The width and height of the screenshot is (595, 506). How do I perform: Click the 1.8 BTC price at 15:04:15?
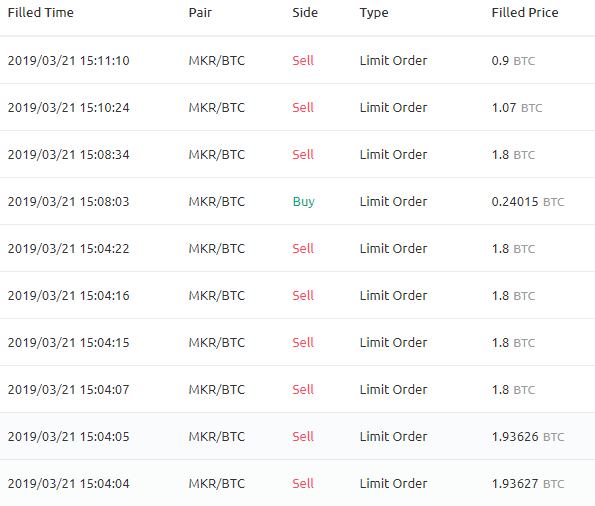coord(513,343)
